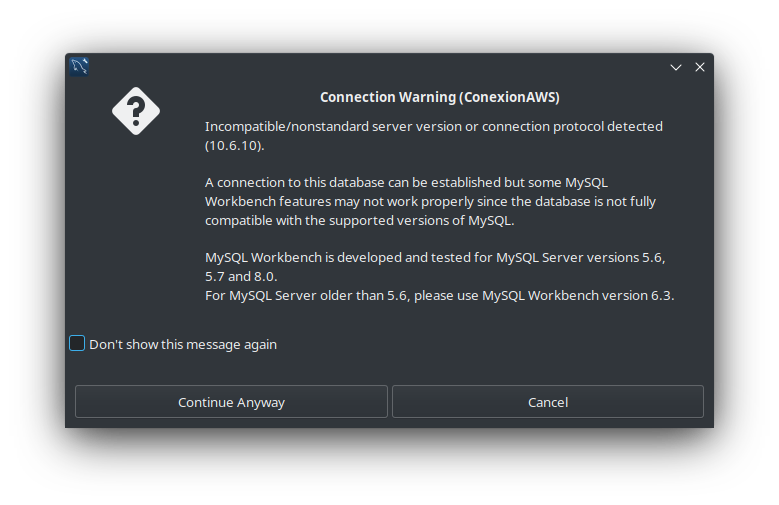Click the empty dialog title bar area

380,67
